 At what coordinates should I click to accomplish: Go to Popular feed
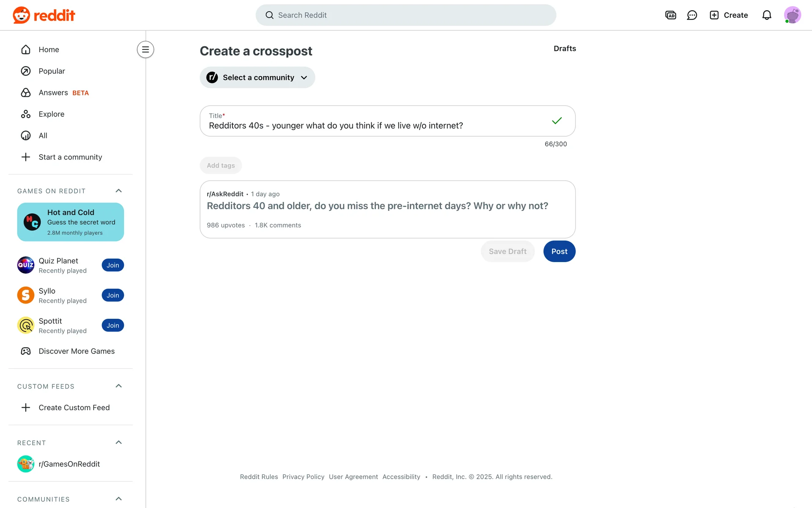tap(52, 71)
